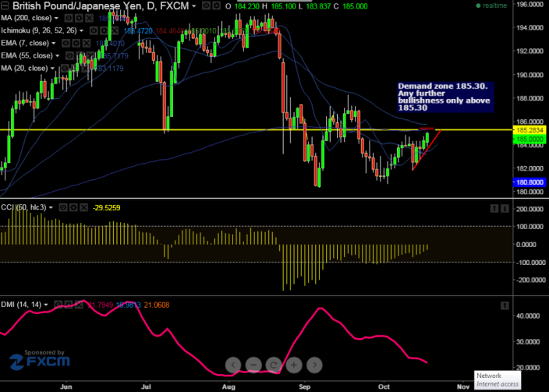Screen dimensions: 549x392
Task: Click the green realtime status indicator
Action: pyautogui.click(x=491, y=5)
